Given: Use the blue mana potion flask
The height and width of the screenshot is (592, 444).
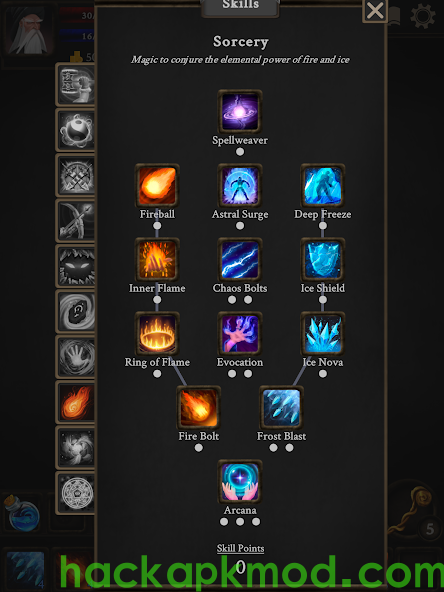Looking at the screenshot, I should (23, 513).
